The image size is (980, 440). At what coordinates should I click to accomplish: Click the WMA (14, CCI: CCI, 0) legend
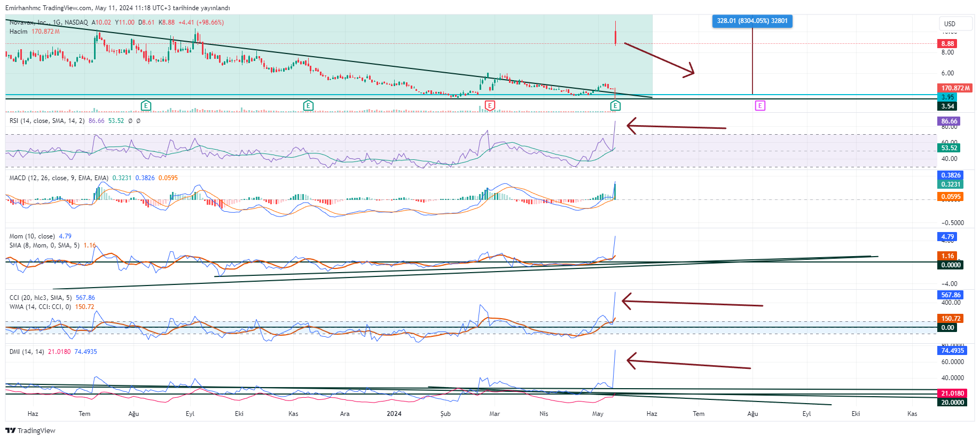pos(40,307)
